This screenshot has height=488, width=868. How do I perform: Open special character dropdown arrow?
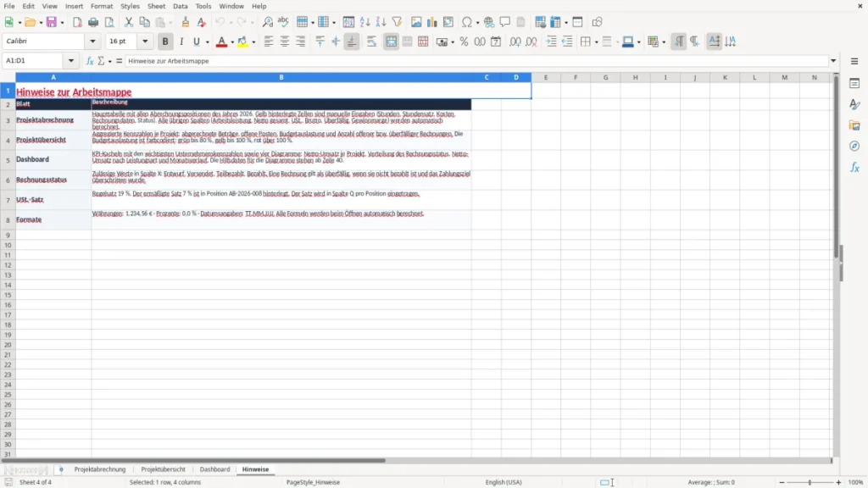[477, 23]
